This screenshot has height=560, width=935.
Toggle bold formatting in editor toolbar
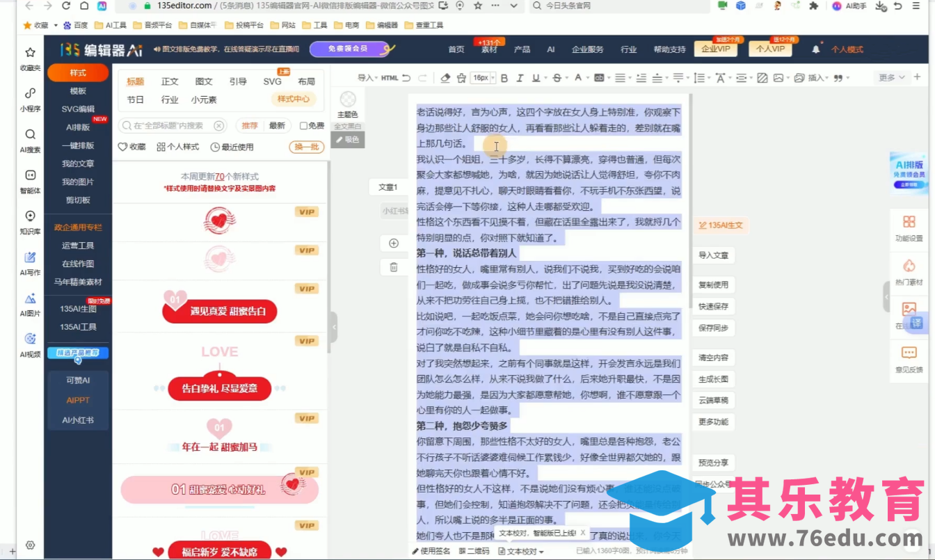(x=504, y=77)
